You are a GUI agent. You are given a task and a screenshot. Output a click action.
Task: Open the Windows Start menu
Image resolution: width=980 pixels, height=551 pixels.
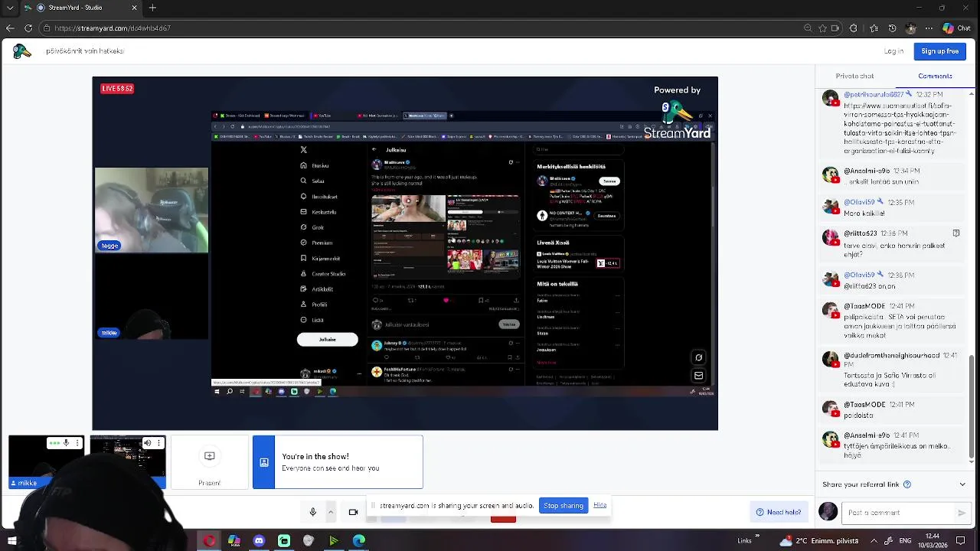click(x=11, y=541)
